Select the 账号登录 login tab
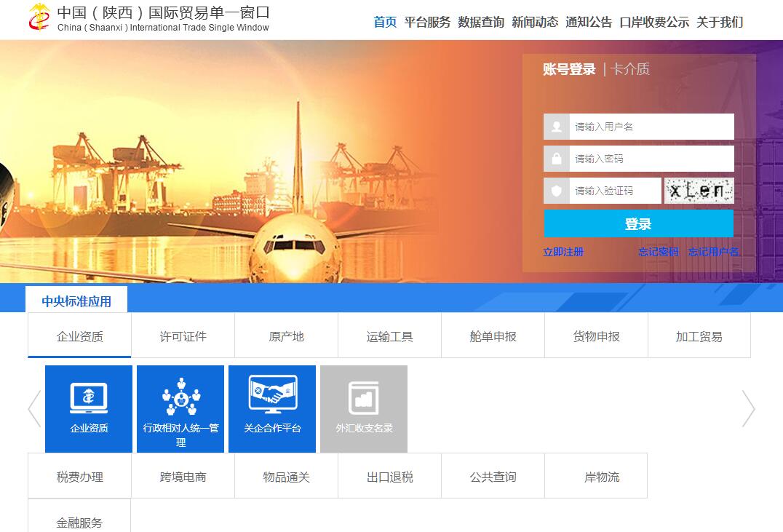The image size is (783, 532). click(569, 69)
